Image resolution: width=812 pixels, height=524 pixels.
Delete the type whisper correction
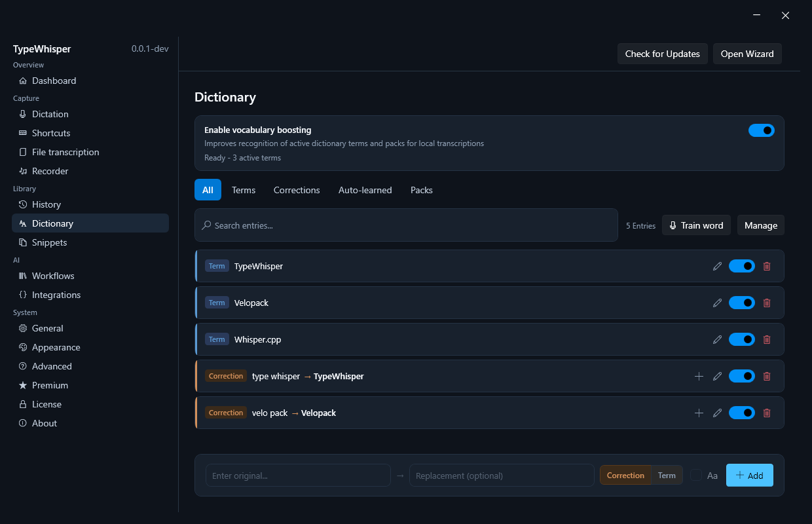pos(767,376)
